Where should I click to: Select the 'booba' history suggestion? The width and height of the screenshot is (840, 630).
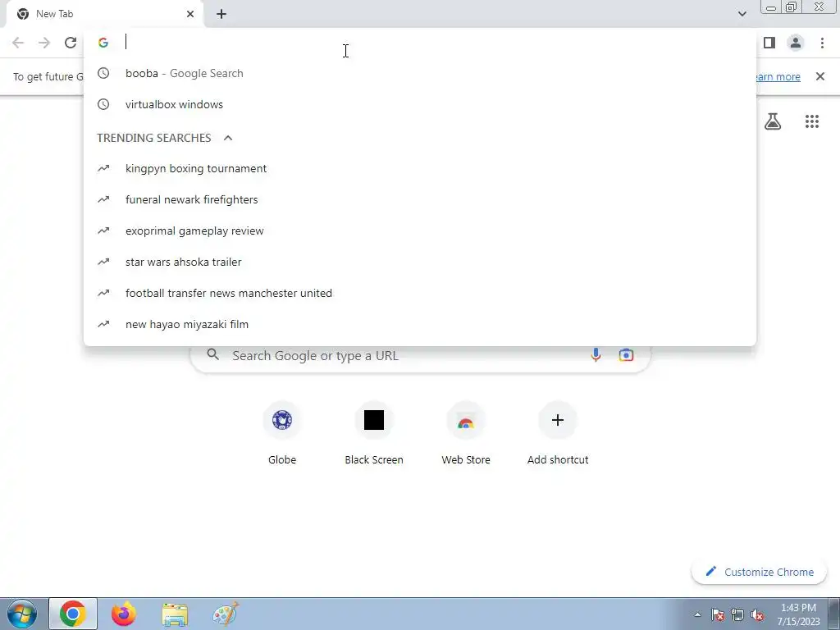pyautogui.click(x=420, y=73)
